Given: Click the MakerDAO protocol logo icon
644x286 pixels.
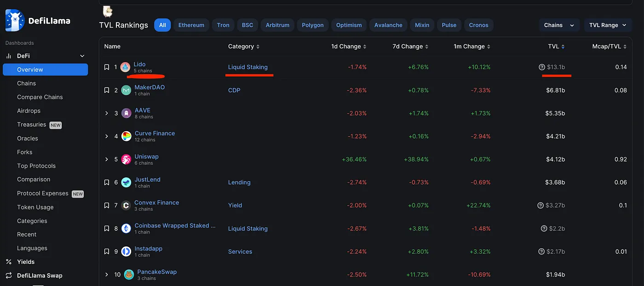Looking at the screenshot, I should tap(126, 91).
